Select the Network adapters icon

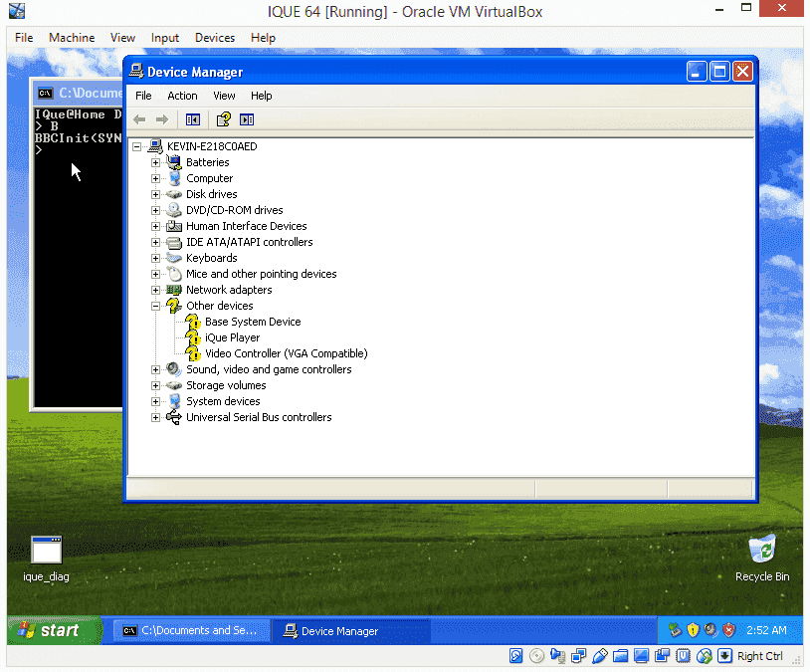pos(173,290)
